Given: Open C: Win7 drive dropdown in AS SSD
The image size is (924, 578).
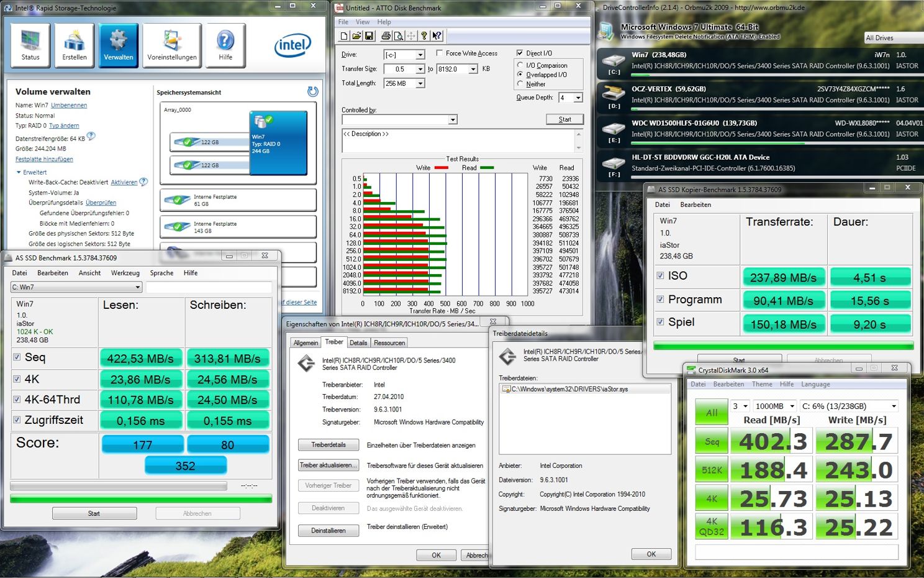Looking at the screenshot, I should coord(76,287).
